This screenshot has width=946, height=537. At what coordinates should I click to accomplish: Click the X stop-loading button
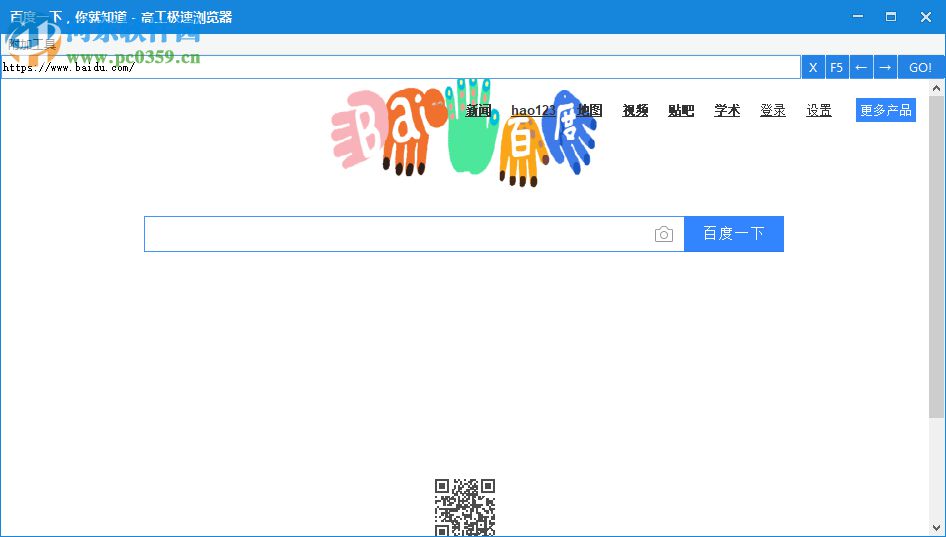coord(813,68)
